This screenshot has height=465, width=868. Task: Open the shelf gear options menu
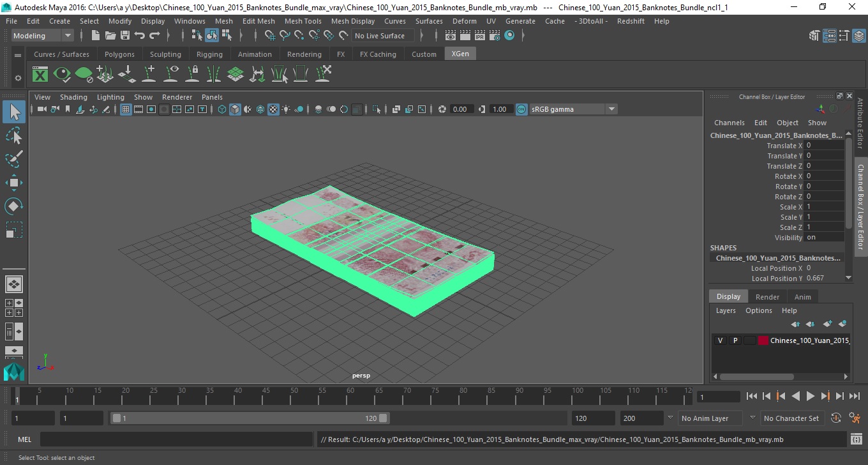[18, 78]
